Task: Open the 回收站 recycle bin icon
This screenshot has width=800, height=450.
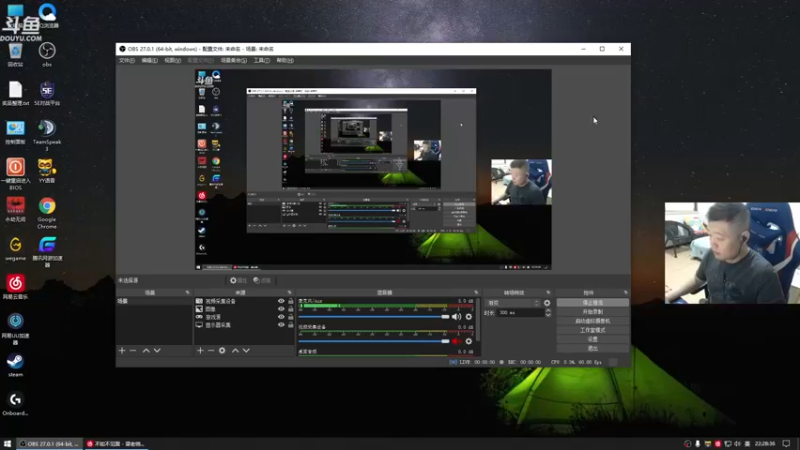Action: [15, 55]
